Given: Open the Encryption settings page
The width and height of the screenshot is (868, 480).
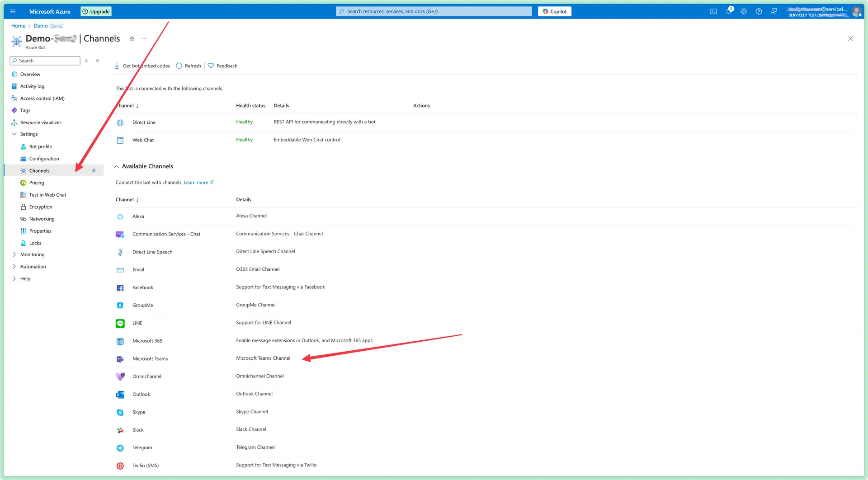Looking at the screenshot, I should click(41, 207).
